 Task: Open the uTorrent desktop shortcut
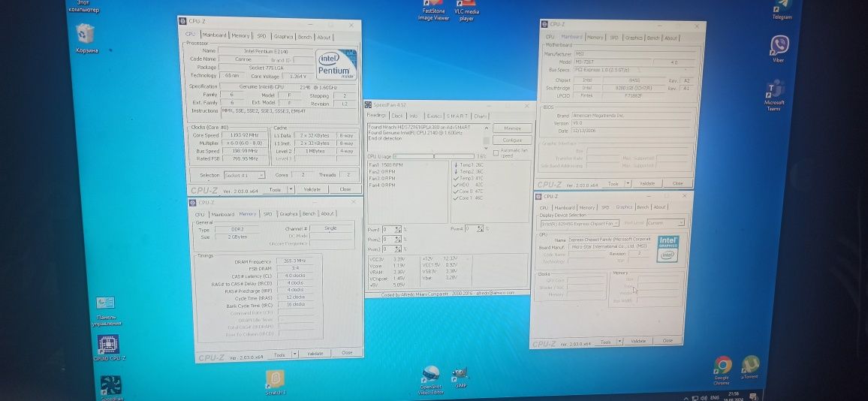pos(749,368)
